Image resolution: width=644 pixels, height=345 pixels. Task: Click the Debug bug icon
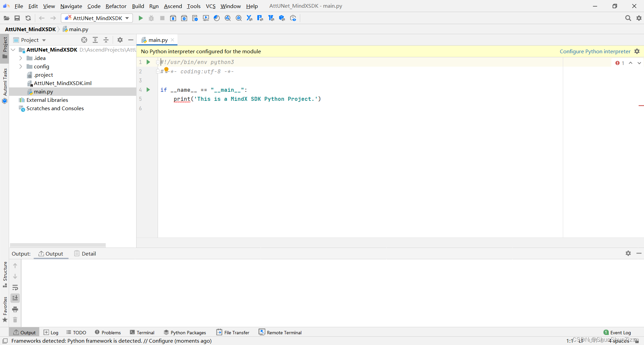point(151,18)
